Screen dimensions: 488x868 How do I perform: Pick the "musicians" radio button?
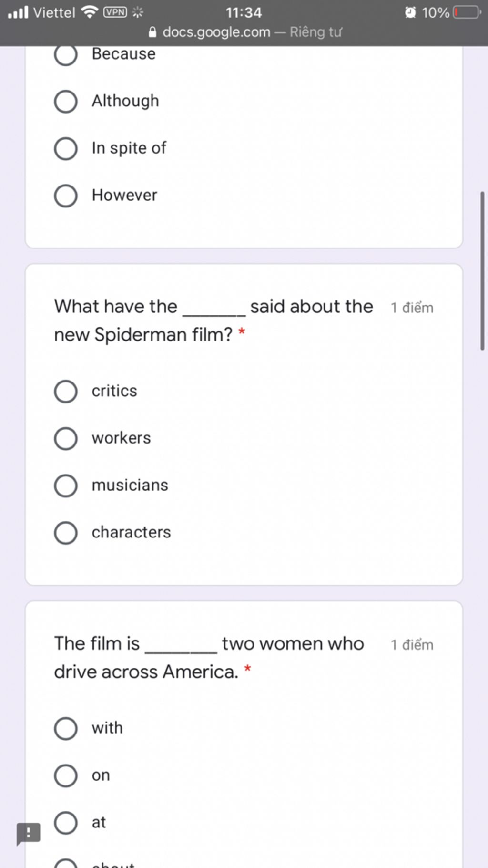click(x=66, y=486)
